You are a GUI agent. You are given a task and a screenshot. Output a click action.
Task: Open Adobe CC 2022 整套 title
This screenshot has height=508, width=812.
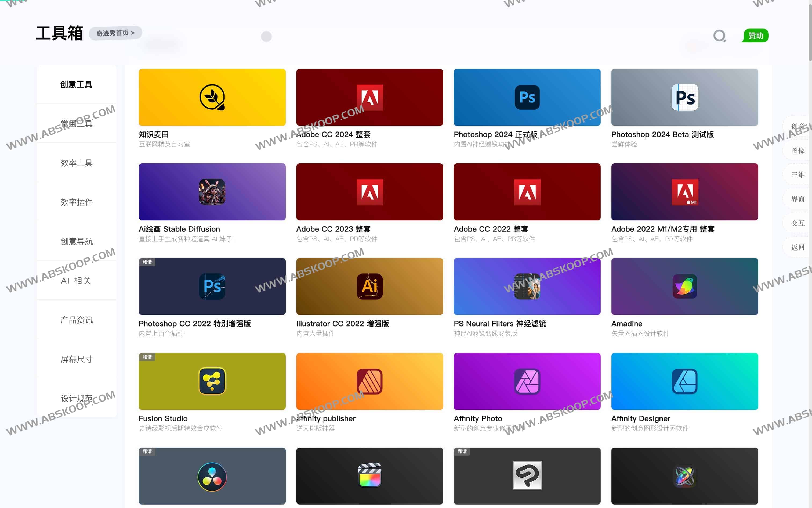point(491,229)
